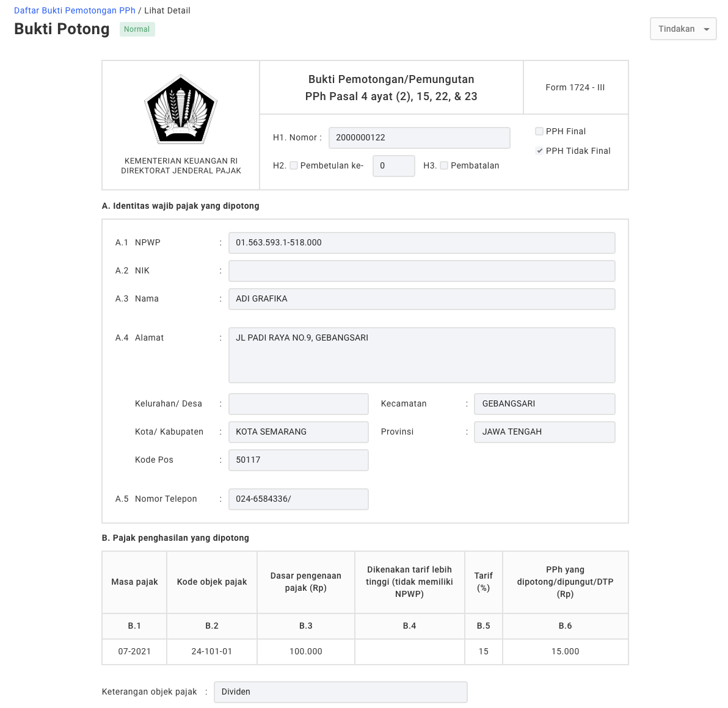The height and width of the screenshot is (708, 728).
Task: Click the green Normal status badge
Action: (137, 29)
